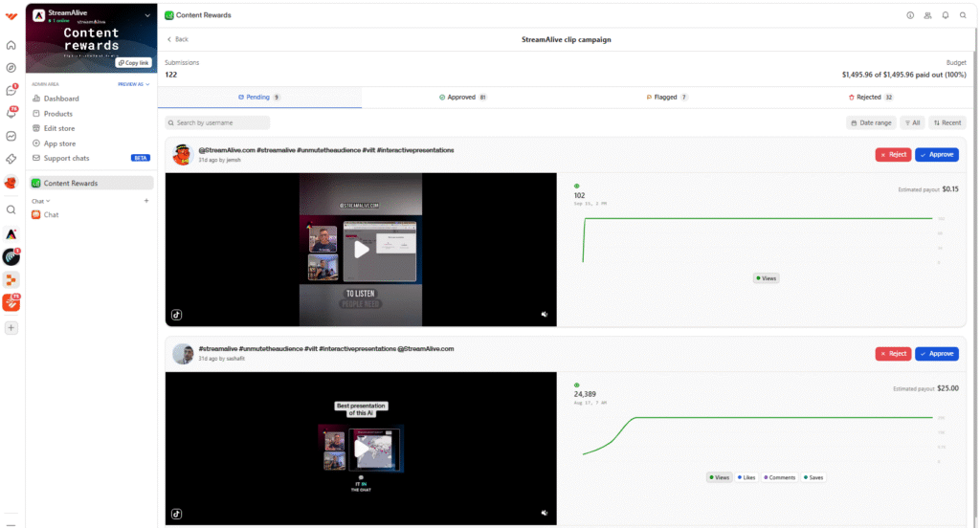
Task: Open the dark circular workspace icon with a badge
Action: pyautogui.click(x=11, y=256)
